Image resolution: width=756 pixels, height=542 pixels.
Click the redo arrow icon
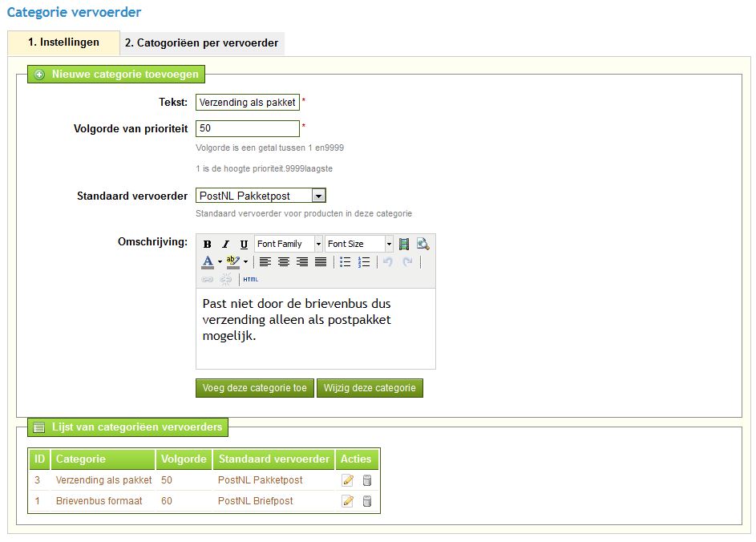click(407, 262)
